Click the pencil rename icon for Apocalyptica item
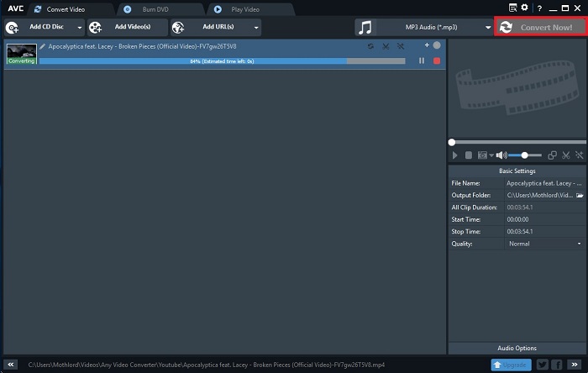The image size is (588, 373). [42, 46]
